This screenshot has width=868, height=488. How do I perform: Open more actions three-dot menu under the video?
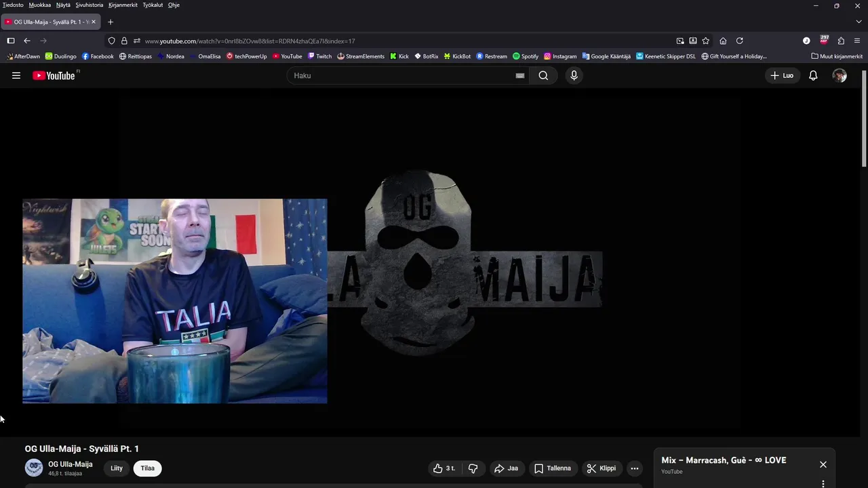(635, 468)
